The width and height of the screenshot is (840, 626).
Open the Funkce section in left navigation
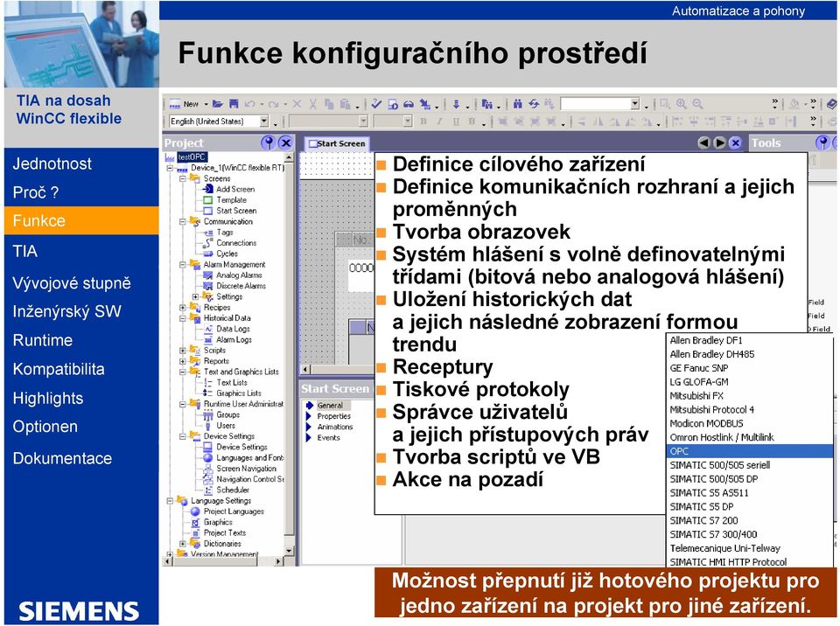[81, 220]
